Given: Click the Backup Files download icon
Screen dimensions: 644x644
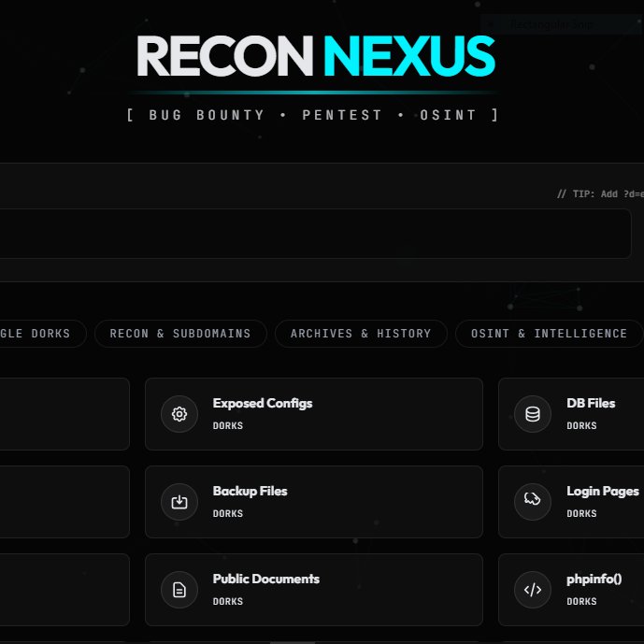Looking at the screenshot, I should click(179, 502).
